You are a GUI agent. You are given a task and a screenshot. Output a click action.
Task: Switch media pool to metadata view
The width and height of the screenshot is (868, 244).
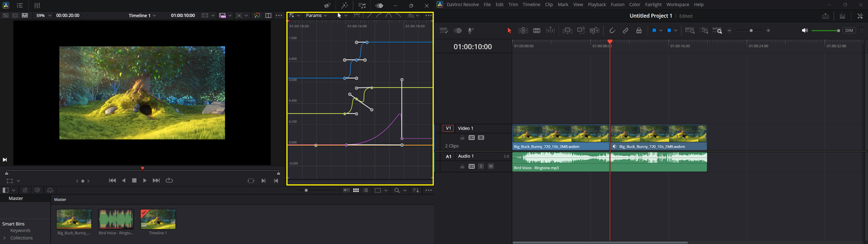(x=346, y=190)
